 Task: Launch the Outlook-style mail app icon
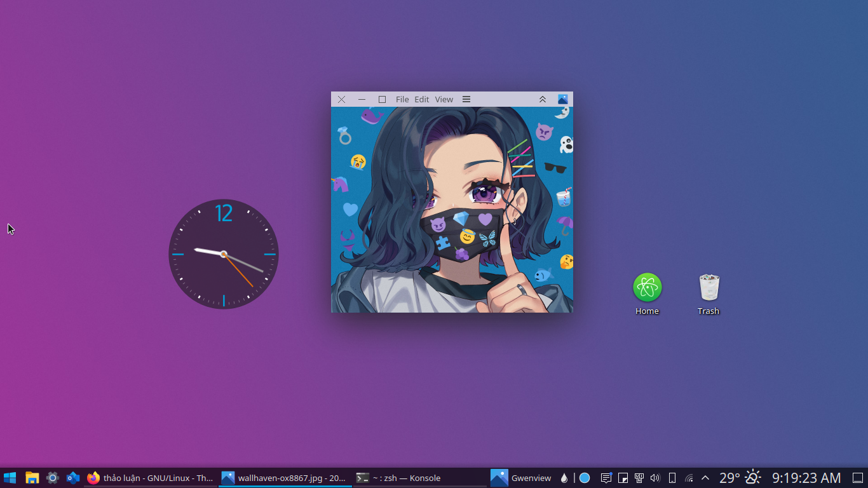tap(73, 478)
